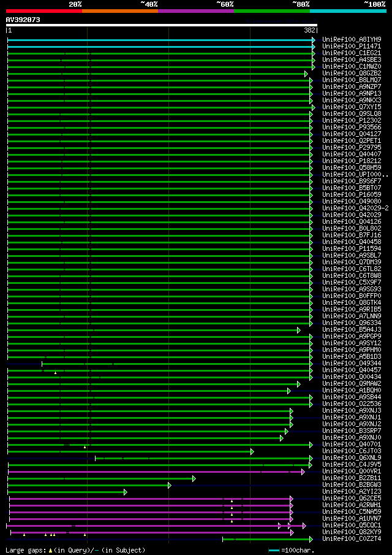This screenshot has width=392, height=555.
Task: Click the green arrowhead ending hit Q9MAW2
Action: 299,384
